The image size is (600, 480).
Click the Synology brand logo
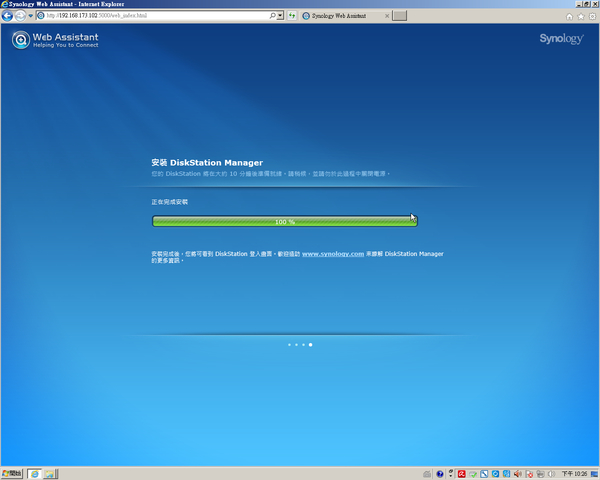pos(561,39)
